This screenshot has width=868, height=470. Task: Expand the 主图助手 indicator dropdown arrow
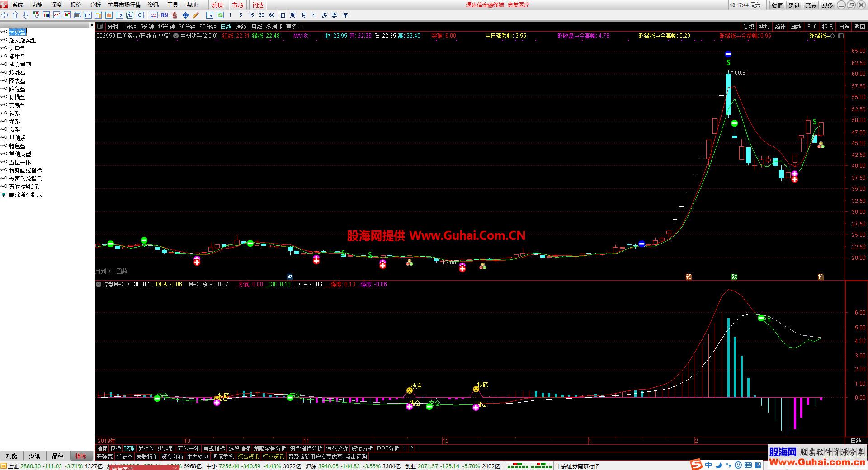click(x=175, y=36)
